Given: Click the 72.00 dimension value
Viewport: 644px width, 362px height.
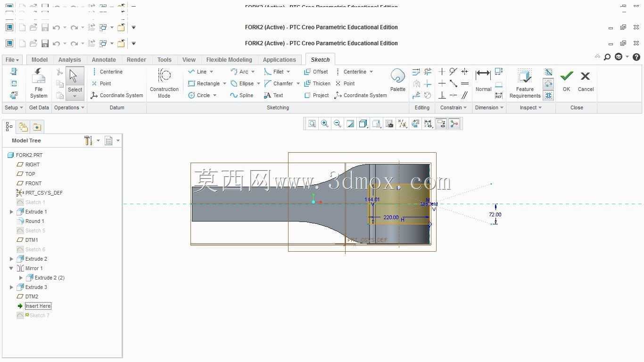Looking at the screenshot, I should click(x=495, y=214).
